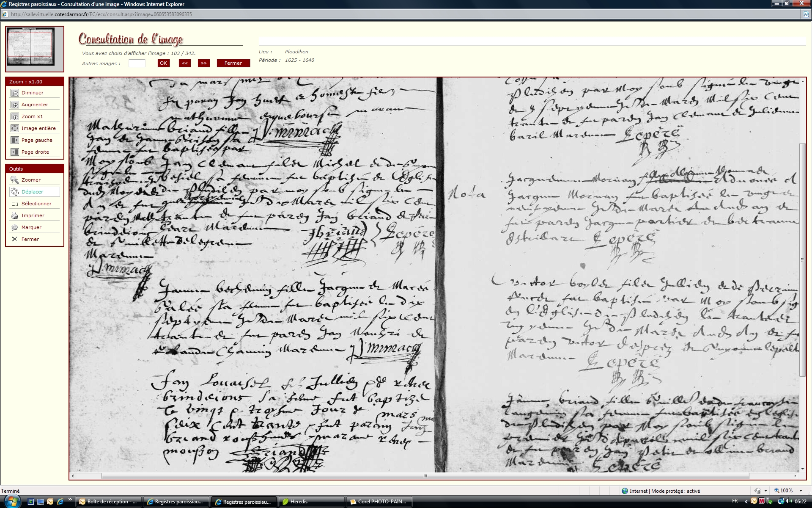Reset view with Zoom x1 icon
The image size is (812, 508).
15,116
